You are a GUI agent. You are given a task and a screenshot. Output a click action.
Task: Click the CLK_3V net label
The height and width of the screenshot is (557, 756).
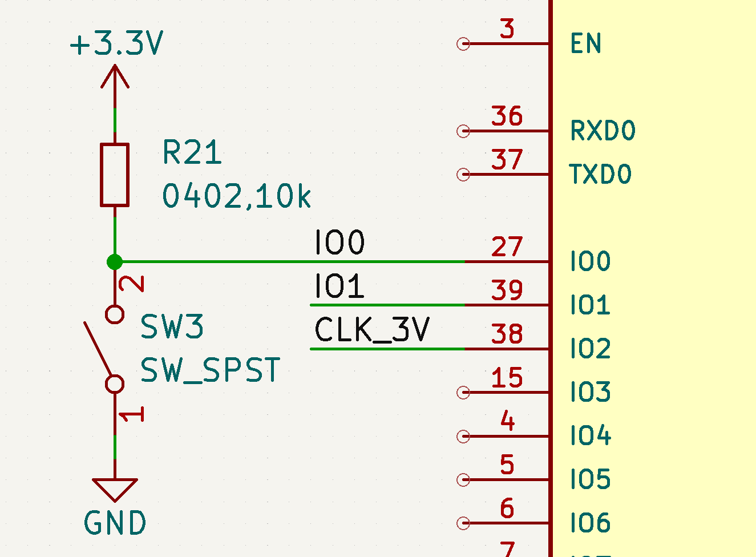pos(371,330)
